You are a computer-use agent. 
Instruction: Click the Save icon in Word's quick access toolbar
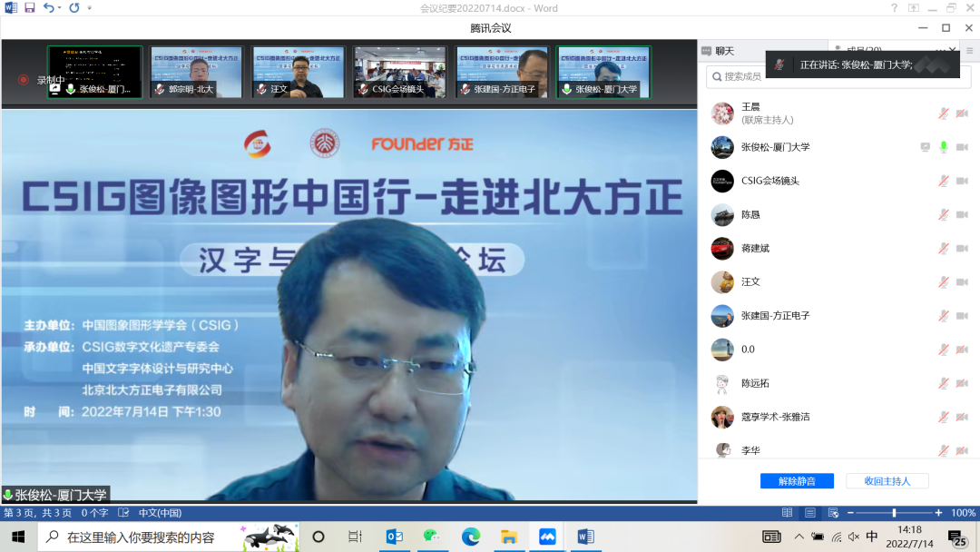click(29, 8)
